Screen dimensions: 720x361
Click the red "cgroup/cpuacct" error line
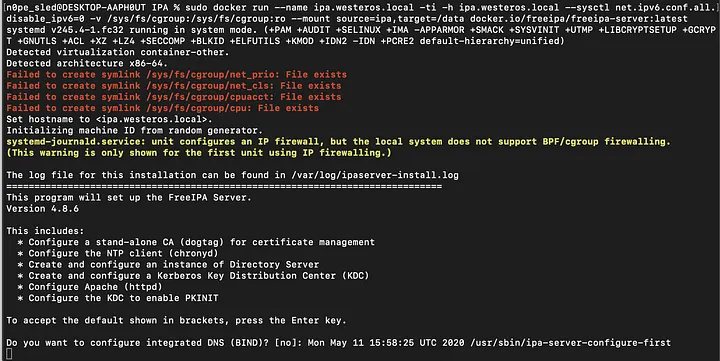[x=174, y=97]
